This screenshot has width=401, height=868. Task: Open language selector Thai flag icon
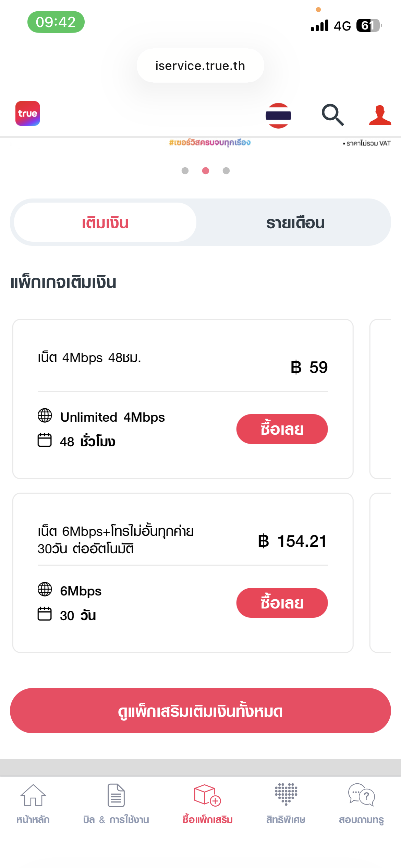(278, 116)
